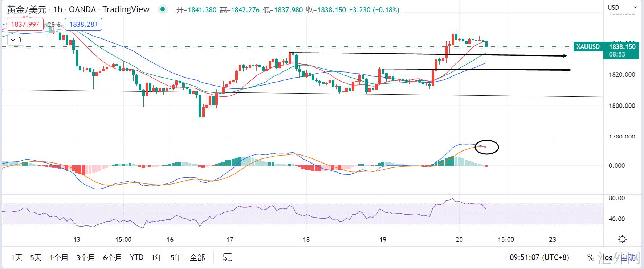Select the lower black arrow trendline

[472, 69]
